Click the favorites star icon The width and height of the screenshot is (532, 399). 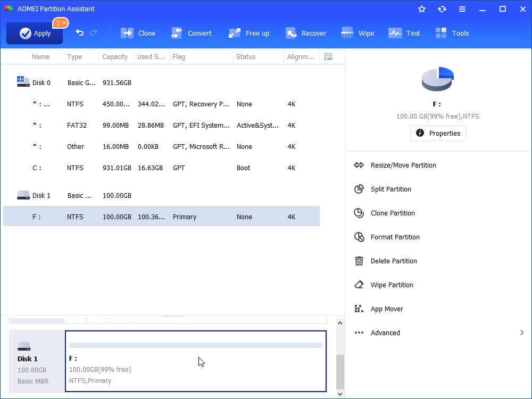(422, 9)
